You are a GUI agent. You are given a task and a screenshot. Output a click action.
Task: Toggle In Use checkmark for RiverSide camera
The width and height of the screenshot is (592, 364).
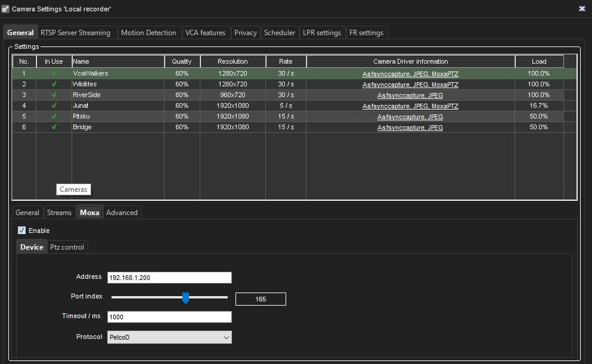pos(54,95)
